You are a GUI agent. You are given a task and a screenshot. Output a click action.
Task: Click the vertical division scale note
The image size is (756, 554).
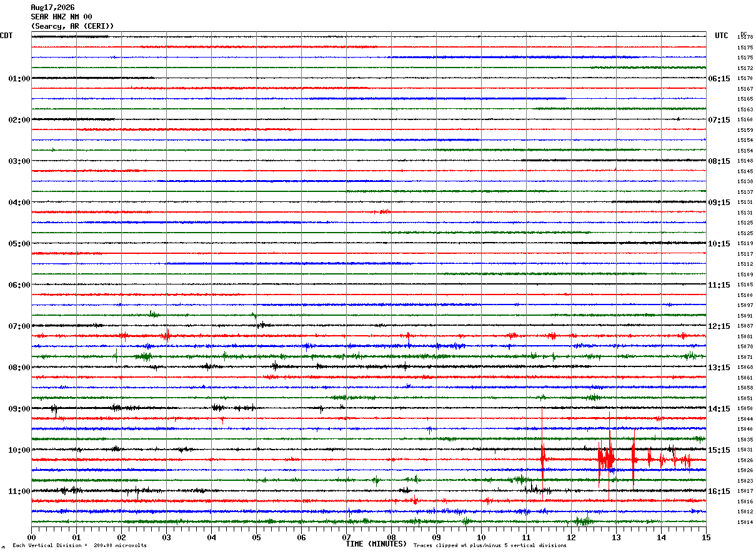(79, 546)
